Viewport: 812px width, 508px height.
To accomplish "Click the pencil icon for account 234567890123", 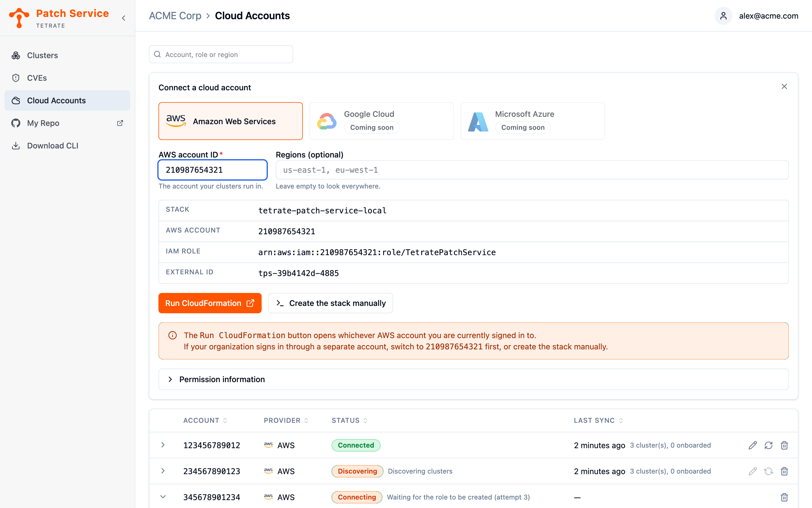I will (752, 471).
